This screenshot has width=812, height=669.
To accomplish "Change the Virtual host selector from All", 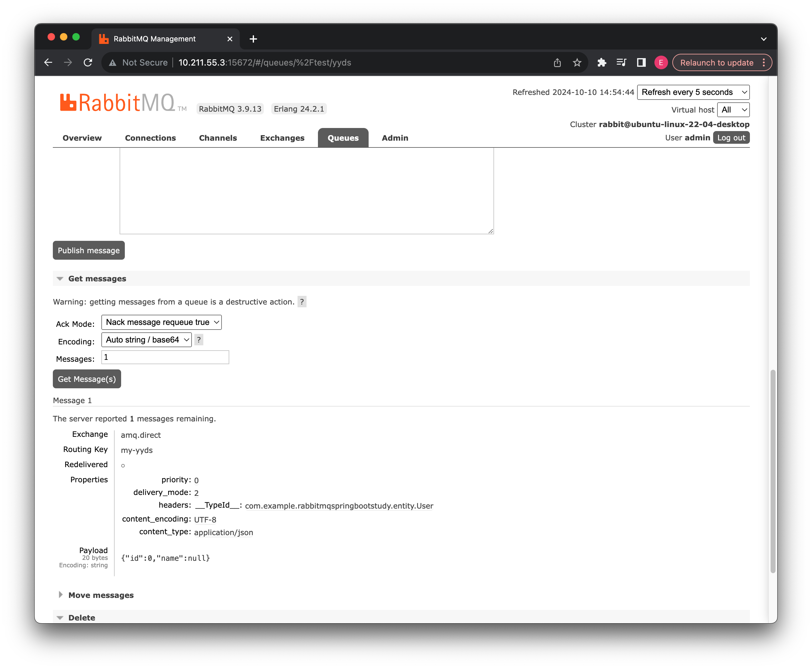I will [733, 110].
